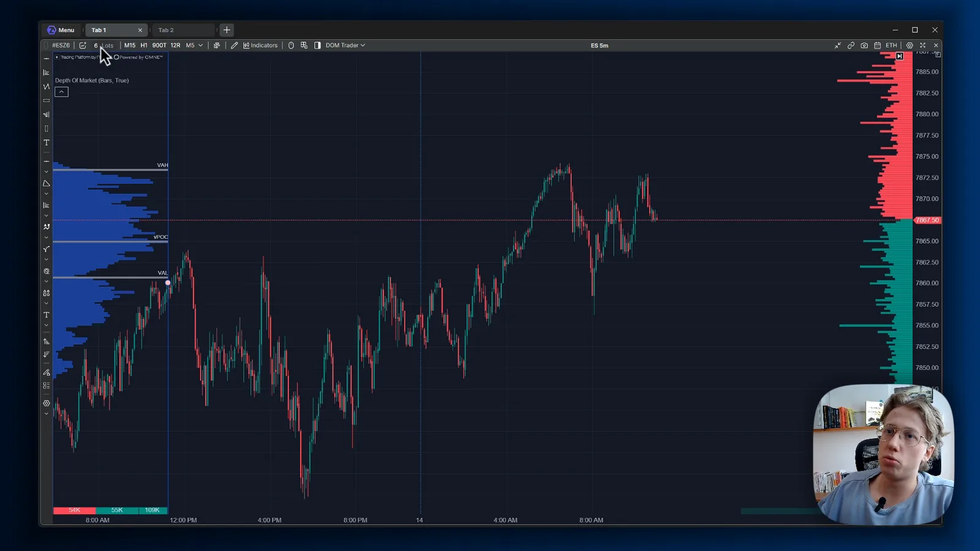The width and height of the screenshot is (980, 551).
Task: Click the scroll-to-latest bar arrow button
Action: (x=899, y=56)
